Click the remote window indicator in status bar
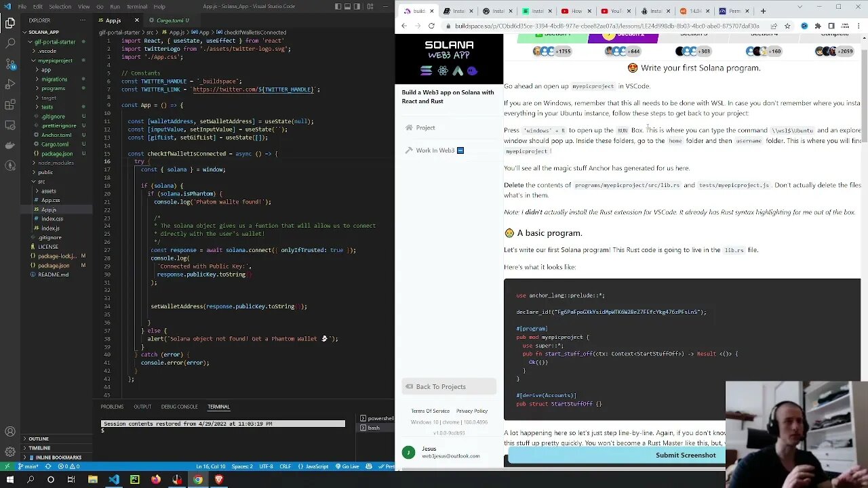Screen dimensions: 868x488 click(x=7, y=466)
